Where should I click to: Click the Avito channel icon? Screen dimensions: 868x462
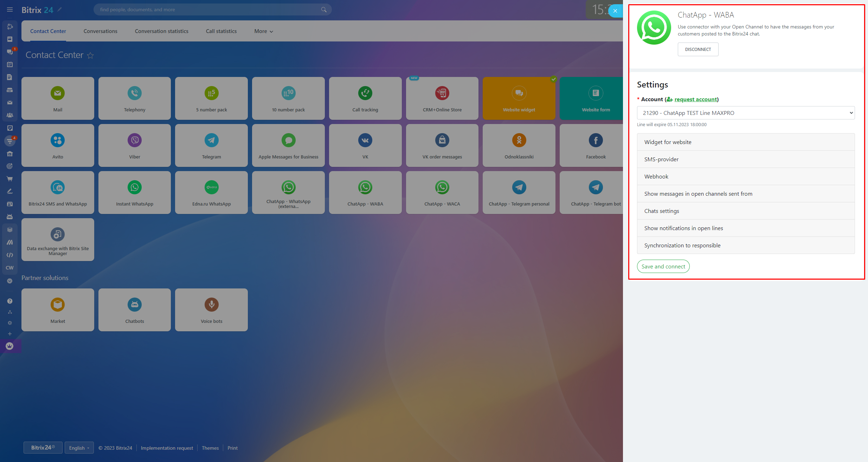[x=58, y=140]
